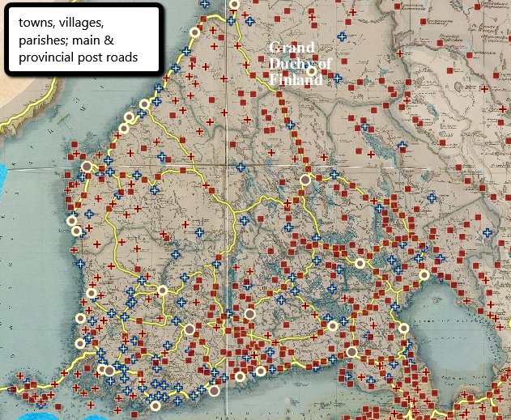This screenshot has height=420, width=511.
Task: Select the town circle marker at map's top edge
Action: [x=234, y=5]
